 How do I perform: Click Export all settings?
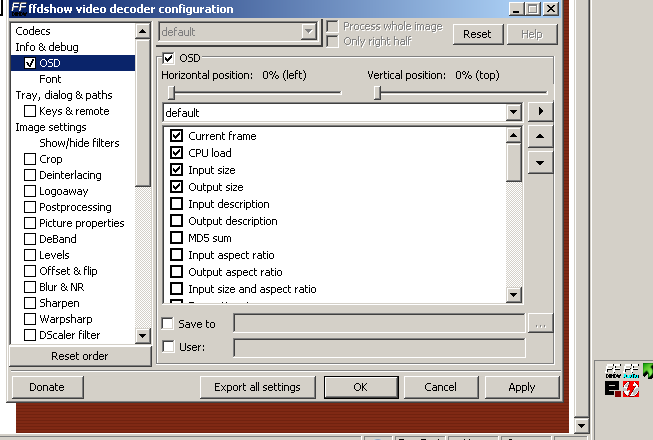[x=257, y=387]
